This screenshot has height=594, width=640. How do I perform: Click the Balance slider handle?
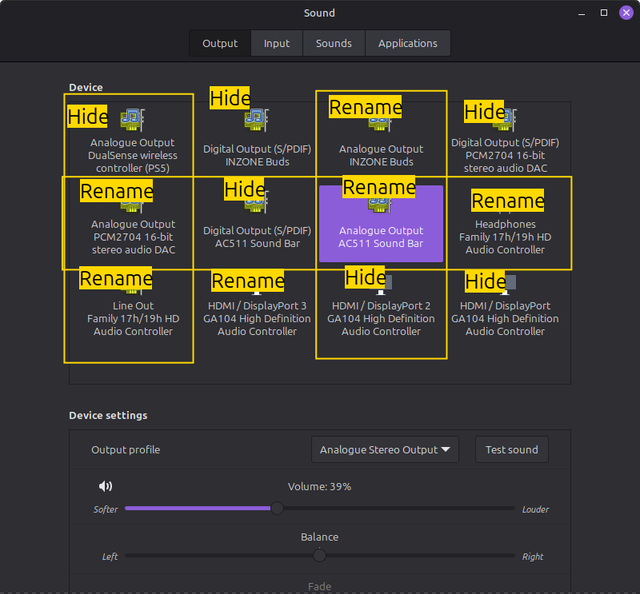320,555
